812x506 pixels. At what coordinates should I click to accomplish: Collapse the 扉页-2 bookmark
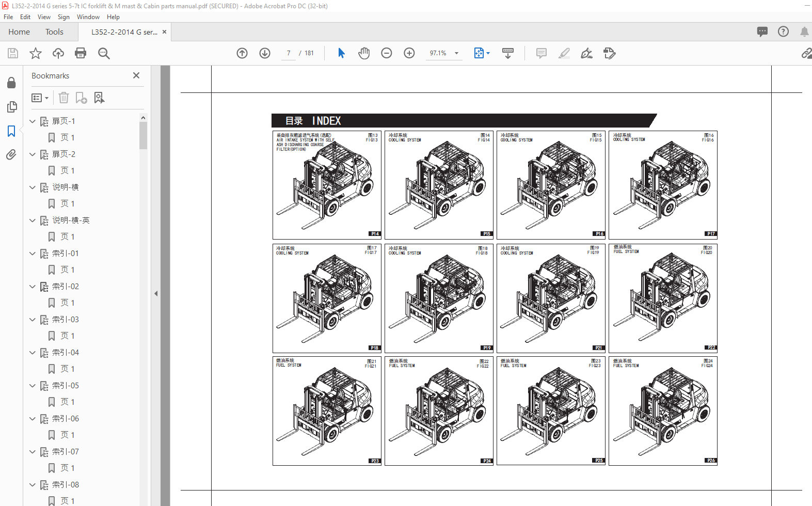[33, 154]
